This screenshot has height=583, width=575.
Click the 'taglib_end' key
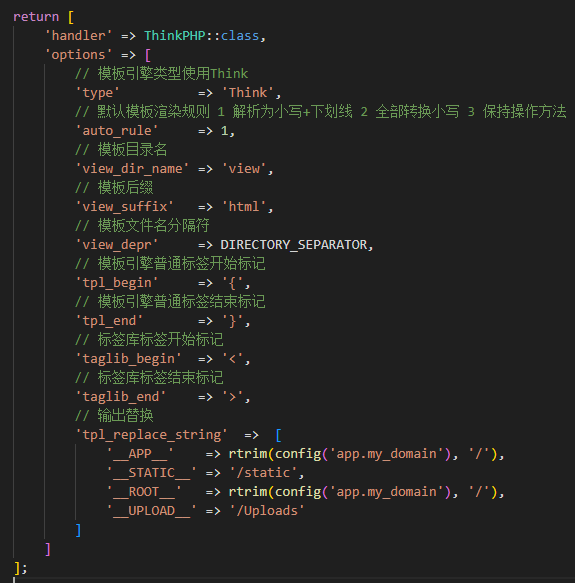(121, 397)
